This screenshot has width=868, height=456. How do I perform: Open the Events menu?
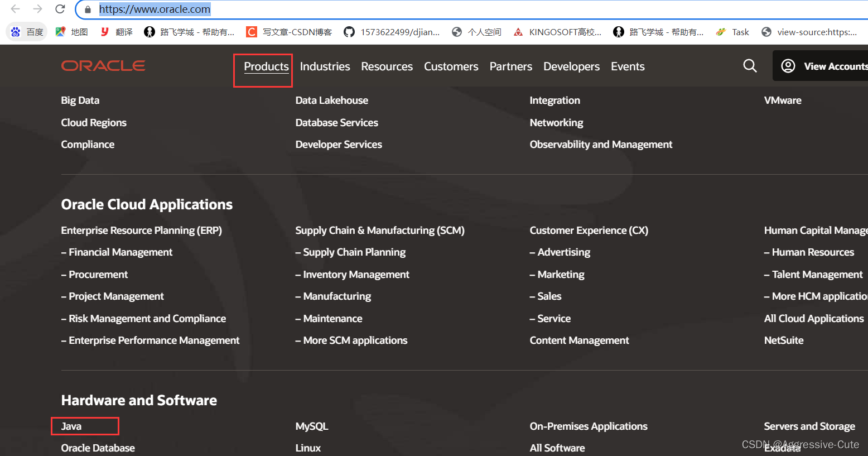coord(628,66)
